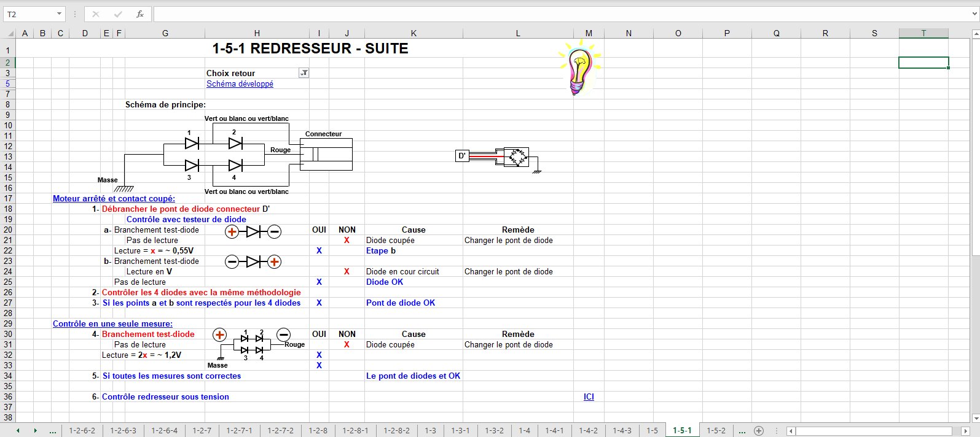
Task: Open the Choix retour filter dropdown
Action: click(x=304, y=73)
